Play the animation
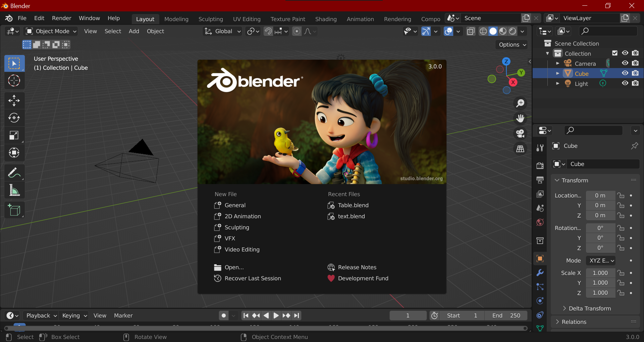Screen dimensions: 644x342 click(x=276, y=316)
